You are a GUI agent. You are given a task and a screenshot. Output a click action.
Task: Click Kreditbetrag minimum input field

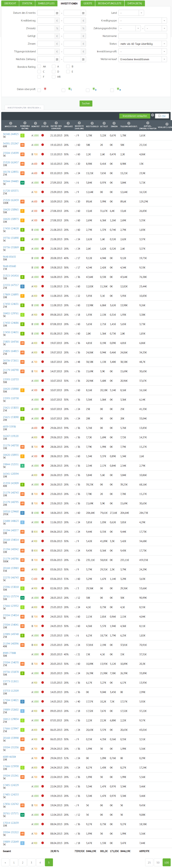[46, 21]
